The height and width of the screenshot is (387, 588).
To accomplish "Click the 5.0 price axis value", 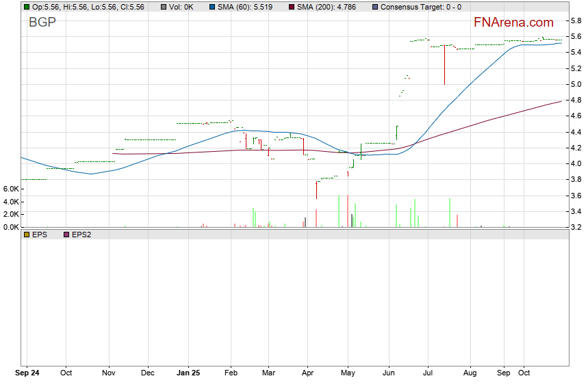I will click(x=577, y=84).
